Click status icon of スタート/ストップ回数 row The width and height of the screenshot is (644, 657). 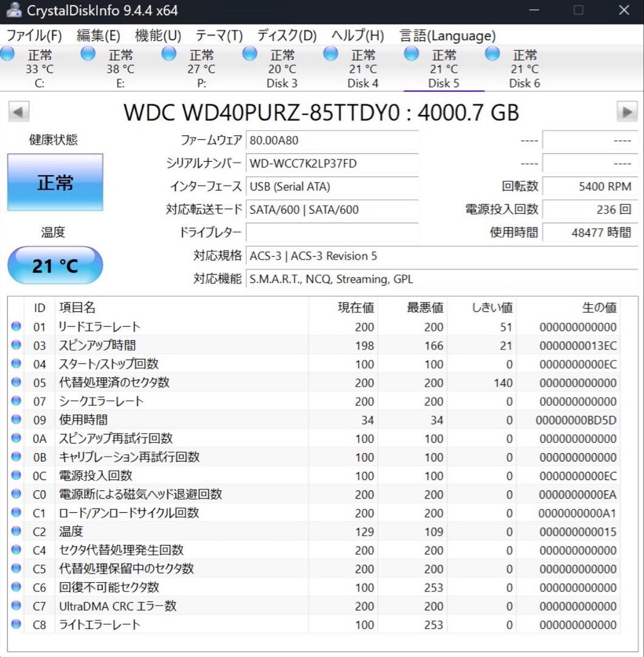pos(16,363)
